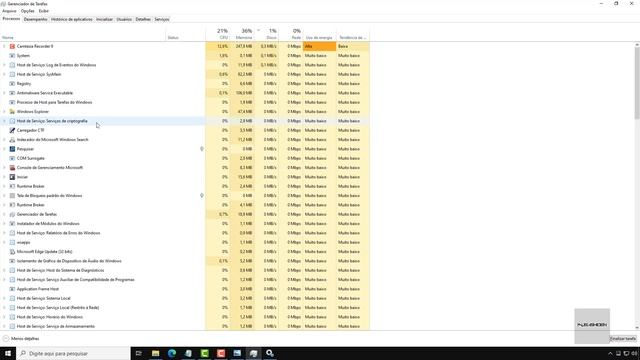Expand the Gerenciador de Tarefas process row
Screen dimensions: 640x360
[x=4, y=214]
